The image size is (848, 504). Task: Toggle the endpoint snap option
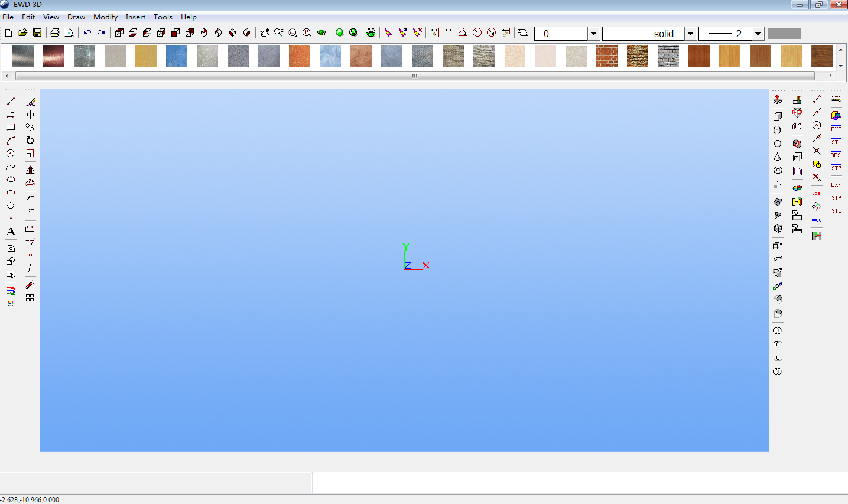click(817, 99)
